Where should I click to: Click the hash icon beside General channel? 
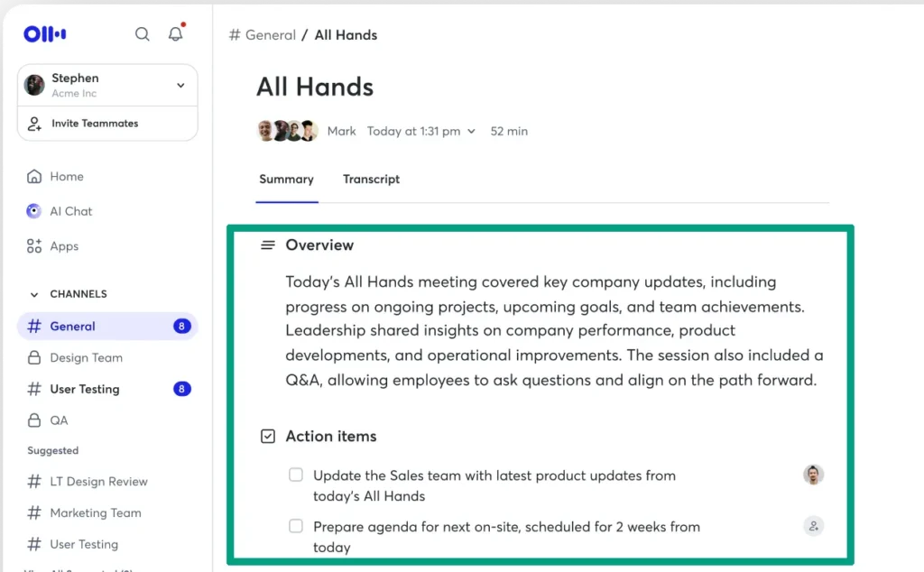coord(33,326)
